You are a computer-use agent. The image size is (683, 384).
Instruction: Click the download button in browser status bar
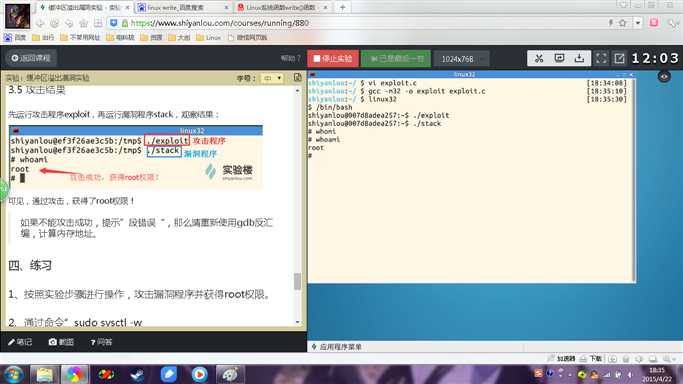tap(590, 359)
